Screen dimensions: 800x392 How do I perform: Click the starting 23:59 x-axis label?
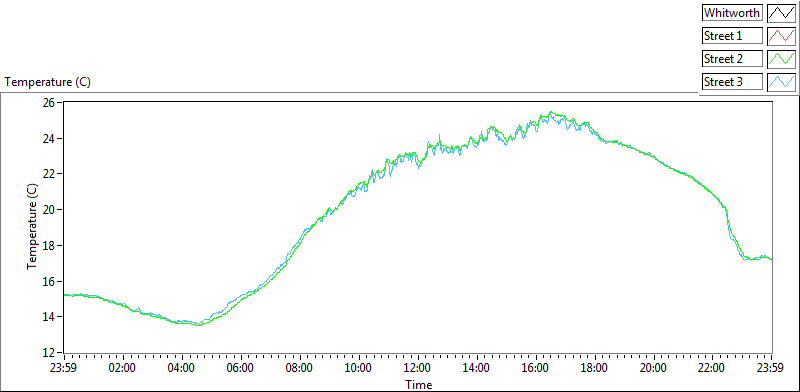tap(64, 369)
